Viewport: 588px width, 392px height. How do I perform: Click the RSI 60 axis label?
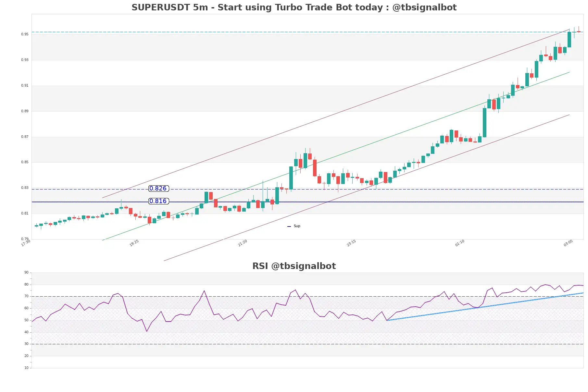(26, 308)
